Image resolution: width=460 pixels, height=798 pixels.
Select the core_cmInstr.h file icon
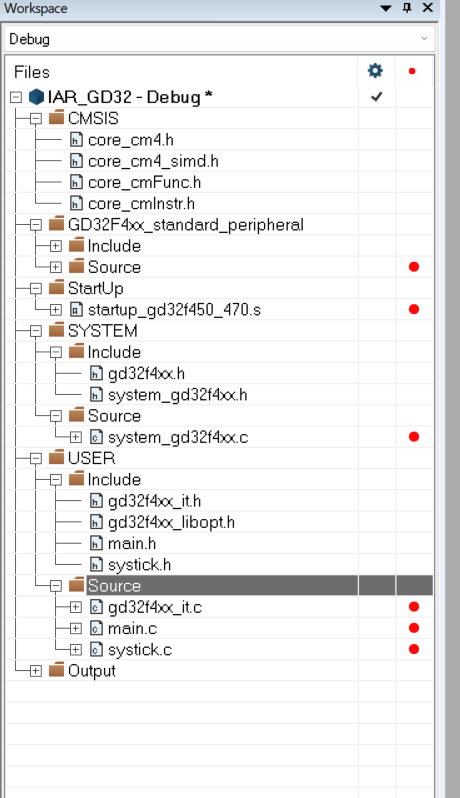(x=76, y=204)
